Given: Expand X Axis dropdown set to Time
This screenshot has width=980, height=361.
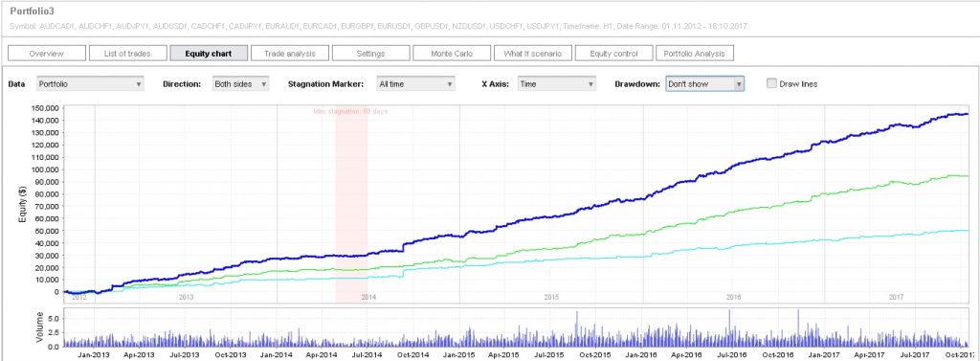Looking at the screenshot, I should [x=557, y=84].
